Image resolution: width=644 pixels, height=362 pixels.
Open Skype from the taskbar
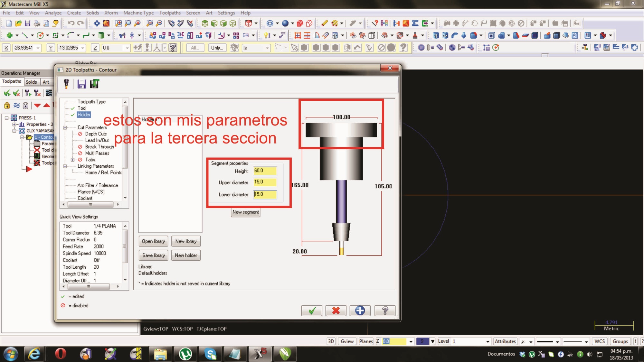(210, 354)
